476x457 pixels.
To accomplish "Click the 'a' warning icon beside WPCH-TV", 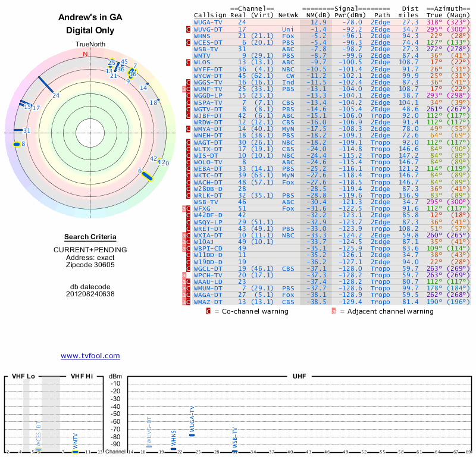I will (x=184, y=275).
